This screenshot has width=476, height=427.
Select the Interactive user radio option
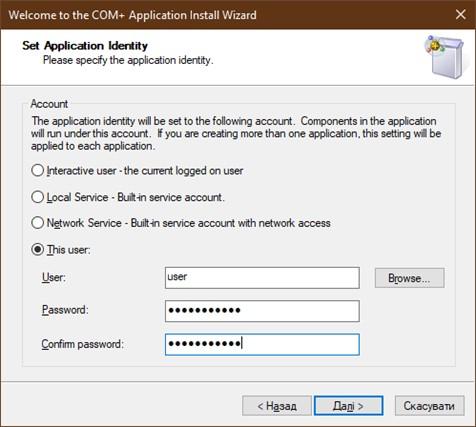point(37,170)
